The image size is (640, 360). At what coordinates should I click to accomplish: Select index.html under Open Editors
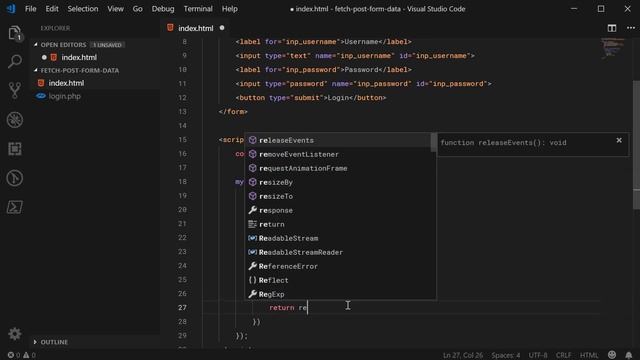click(79, 58)
